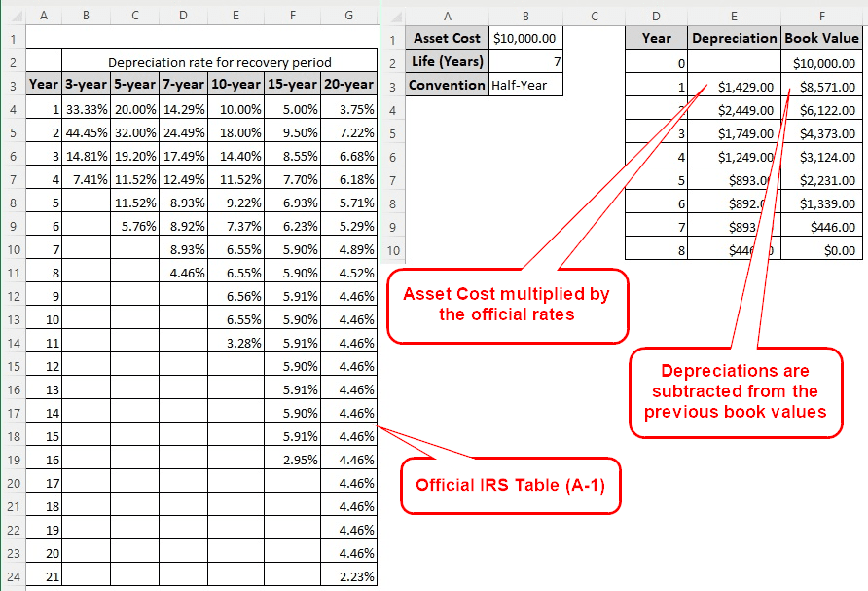Viewport: 868px width, 591px height.
Task: Select the 33.33% rate cell
Action: point(86,110)
